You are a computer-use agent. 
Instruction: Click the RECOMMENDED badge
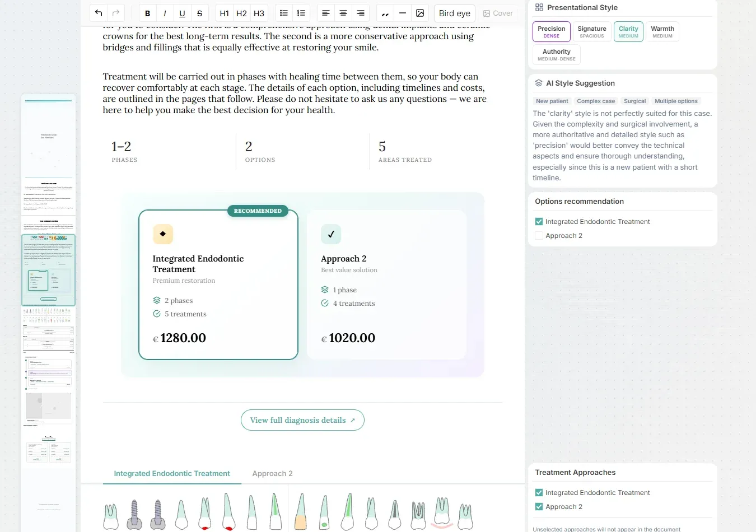[x=258, y=211]
